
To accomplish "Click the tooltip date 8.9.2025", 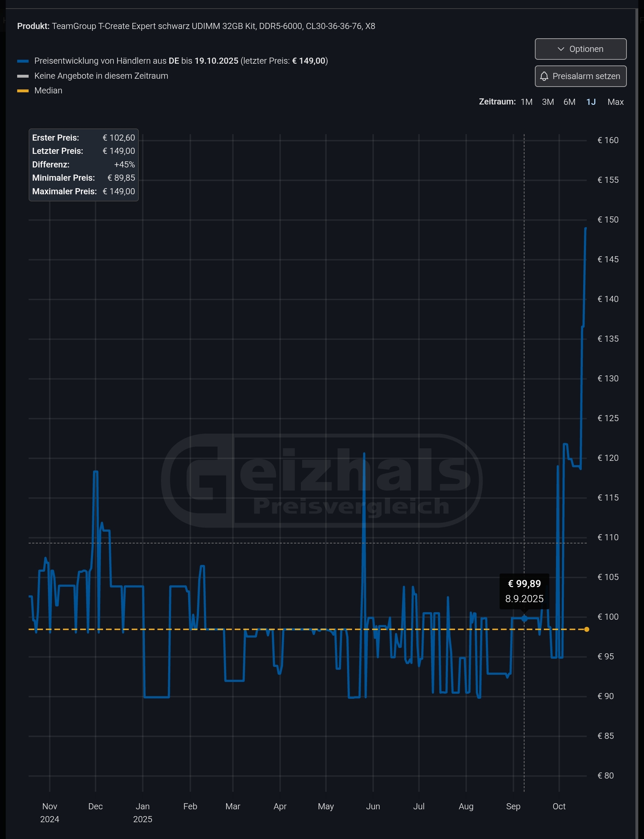I will pos(524,599).
